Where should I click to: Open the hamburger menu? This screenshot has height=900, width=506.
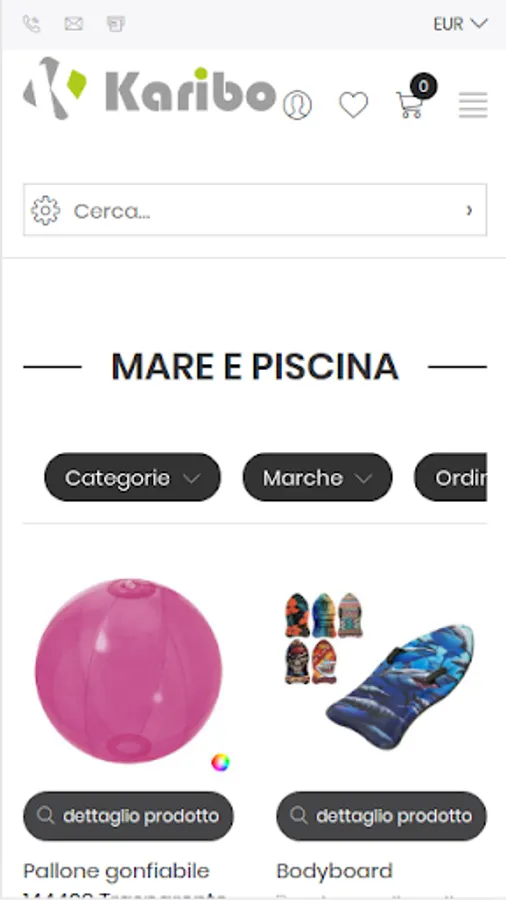[473, 105]
